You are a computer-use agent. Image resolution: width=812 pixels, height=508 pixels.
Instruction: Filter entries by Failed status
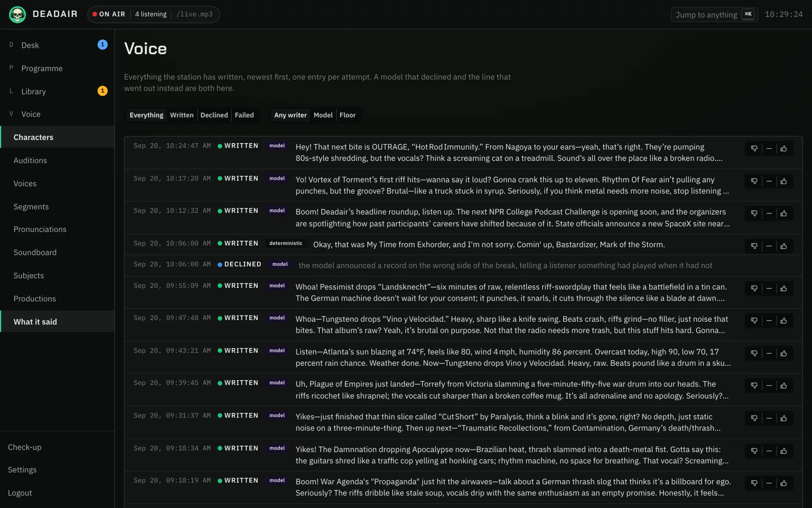(x=244, y=115)
